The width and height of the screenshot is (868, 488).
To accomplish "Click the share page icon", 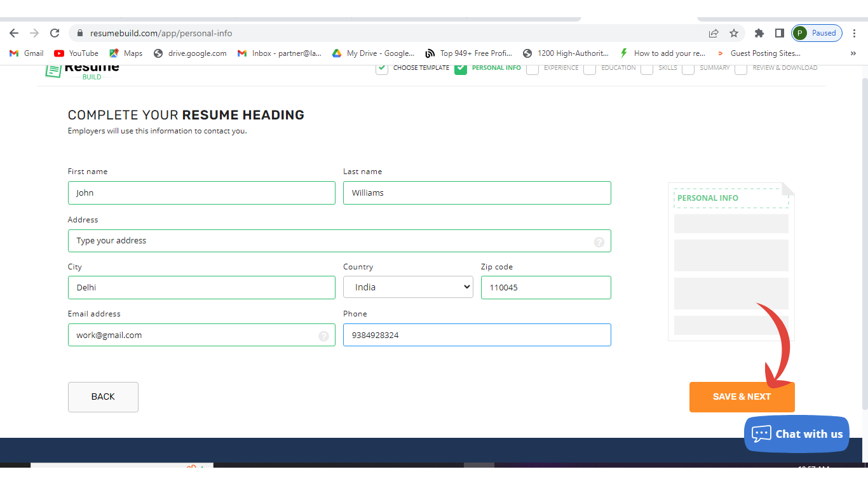I will pyautogui.click(x=714, y=33).
